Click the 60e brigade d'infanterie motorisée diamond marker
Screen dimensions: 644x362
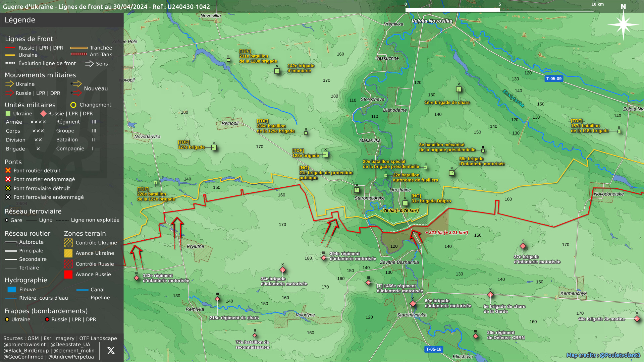tap(413, 304)
